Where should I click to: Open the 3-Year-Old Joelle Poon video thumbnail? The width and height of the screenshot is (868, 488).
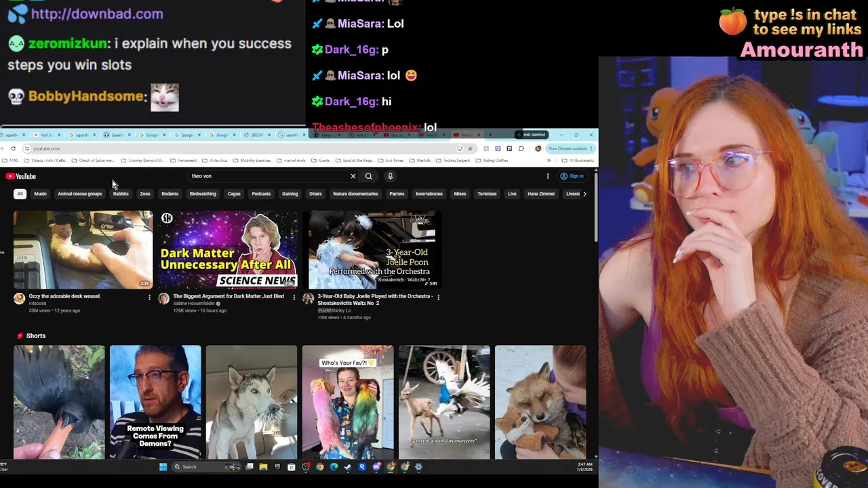point(372,249)
